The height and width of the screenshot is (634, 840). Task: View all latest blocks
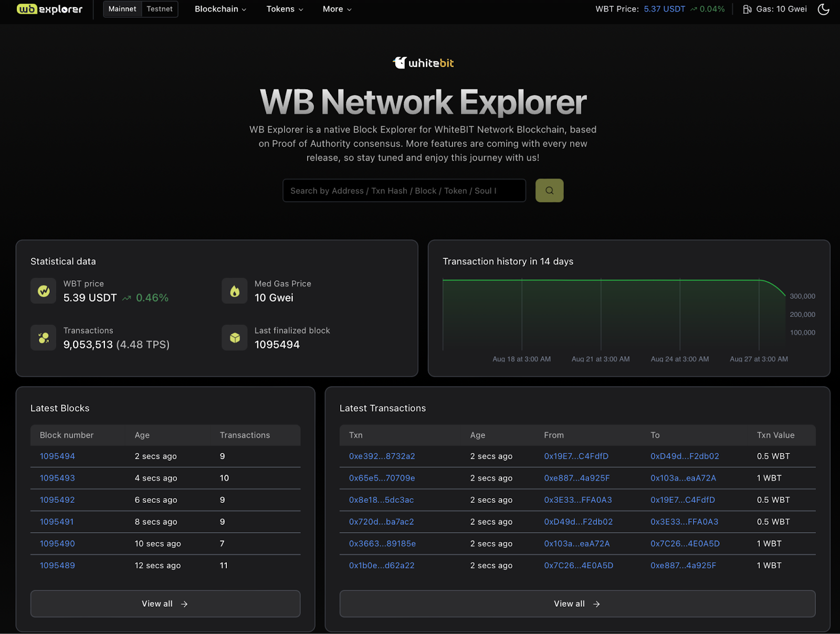click(x=165, y=604)
